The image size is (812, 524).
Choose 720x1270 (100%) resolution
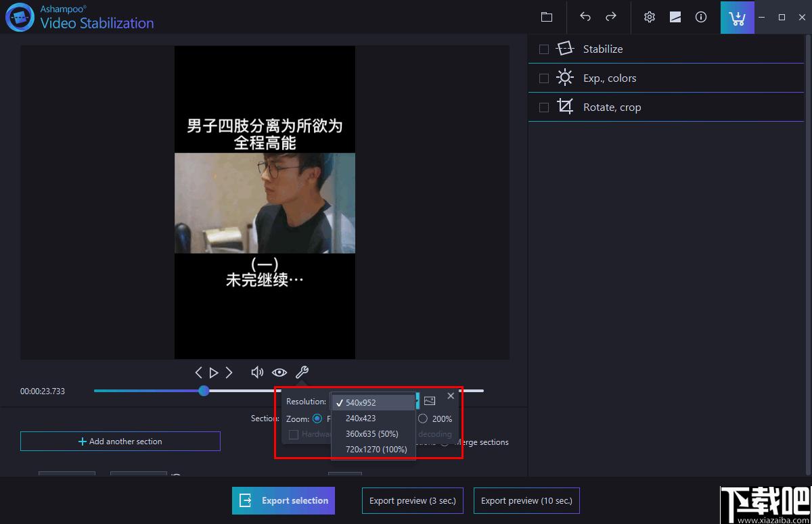tap(373, 449)
